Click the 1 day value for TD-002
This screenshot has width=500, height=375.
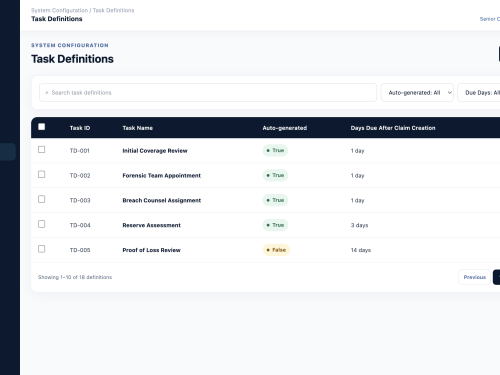[x=357, y=176]
